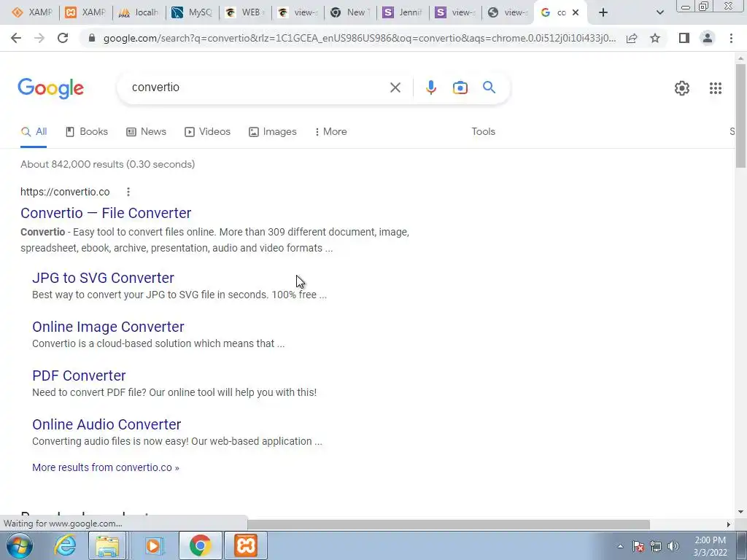This screenshot has height=560, width=747.
Task: Switch to the Books tab
Action: [x=87, y=131]
